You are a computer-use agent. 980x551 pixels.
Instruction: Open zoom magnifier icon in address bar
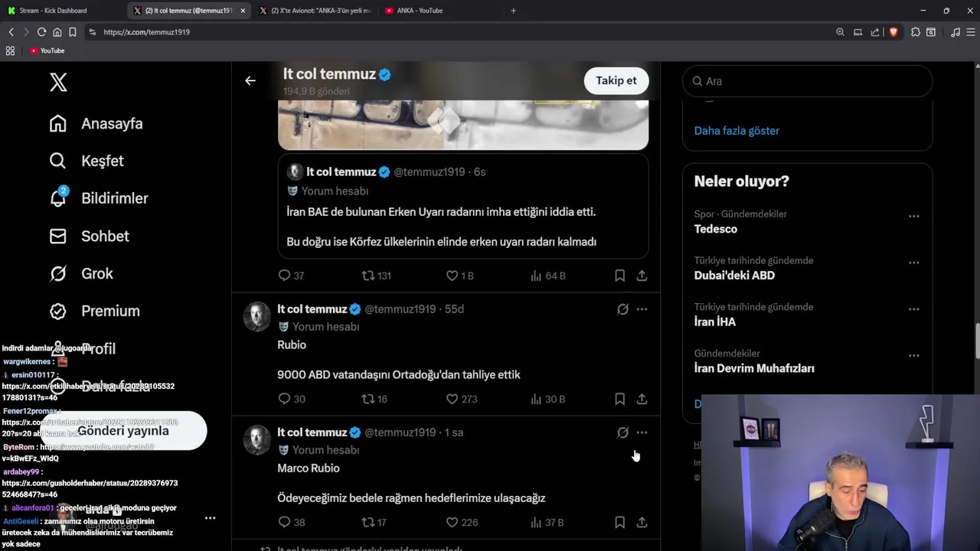coord(840,32)
